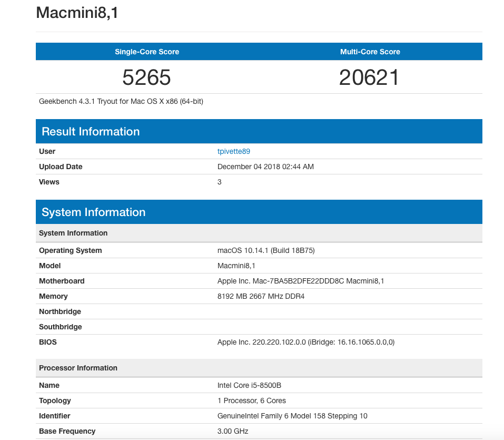The height and width of the screenshot is (440, 504).
Task: Click the Identifier row label
Action: tap(54, 416)
